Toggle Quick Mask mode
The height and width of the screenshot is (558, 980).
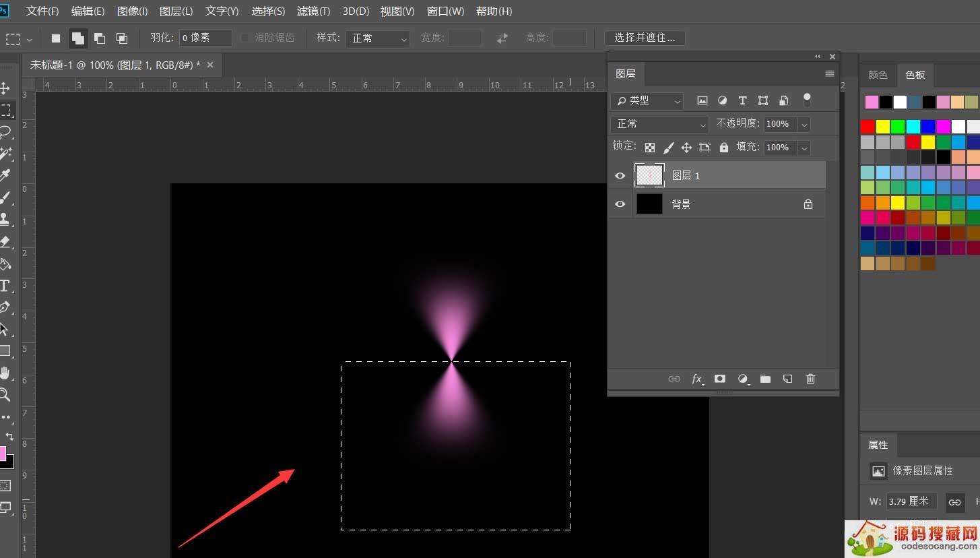pyautogui.click(x=5, y=485)
